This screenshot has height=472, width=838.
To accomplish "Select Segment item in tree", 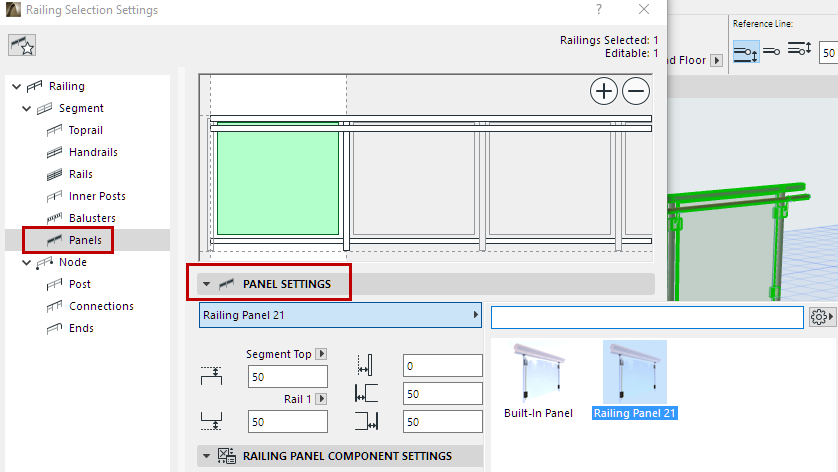I will [x=81, y=108].
